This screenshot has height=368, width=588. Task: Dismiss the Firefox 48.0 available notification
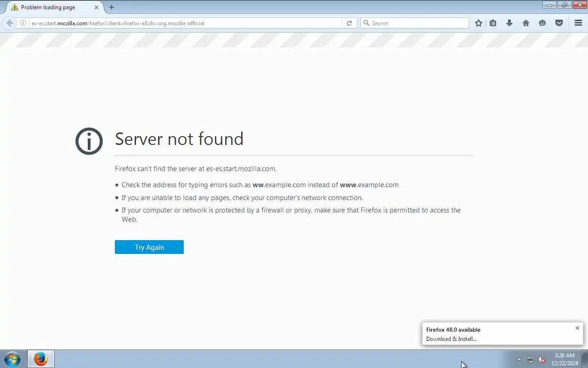pos(577,328)
